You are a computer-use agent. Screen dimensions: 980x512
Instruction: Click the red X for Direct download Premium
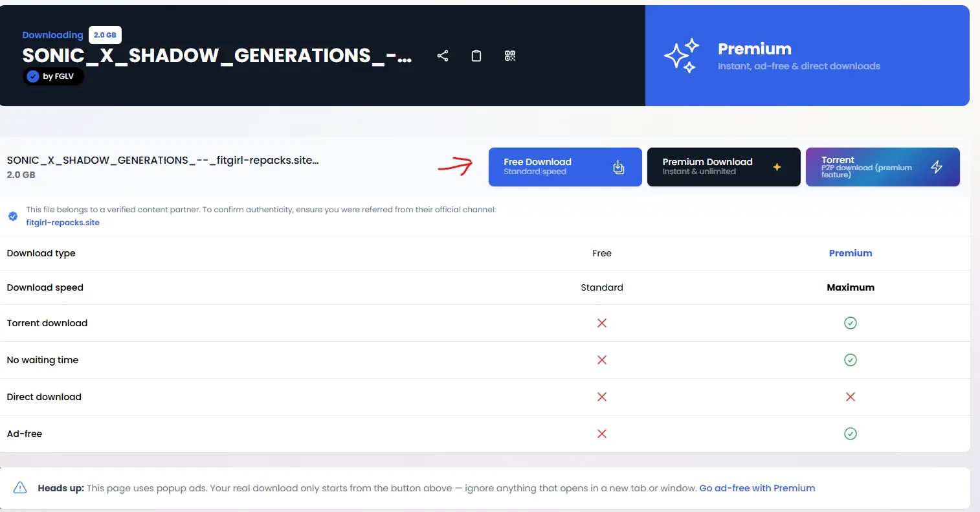pos(851,397)
